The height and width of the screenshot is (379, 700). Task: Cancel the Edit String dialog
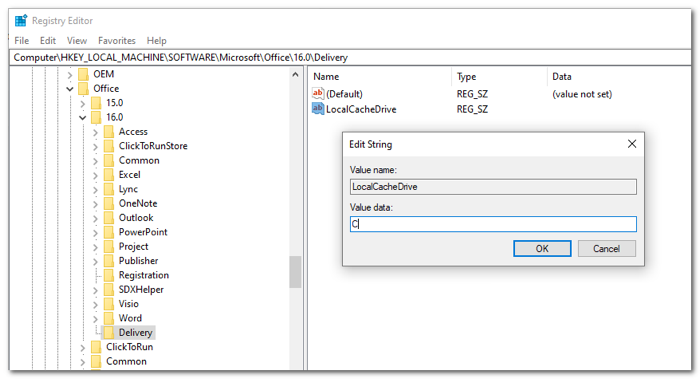pos(606,249)
